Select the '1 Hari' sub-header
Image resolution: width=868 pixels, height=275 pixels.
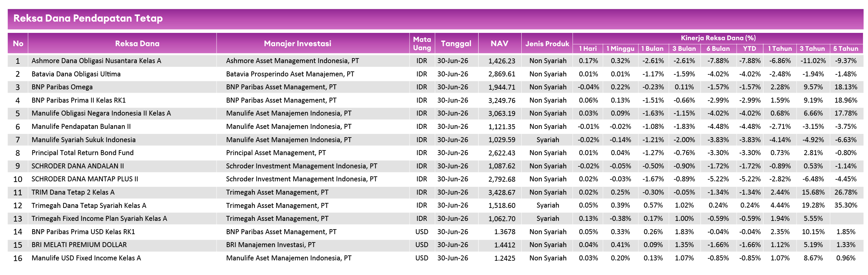tap(588, 48)
